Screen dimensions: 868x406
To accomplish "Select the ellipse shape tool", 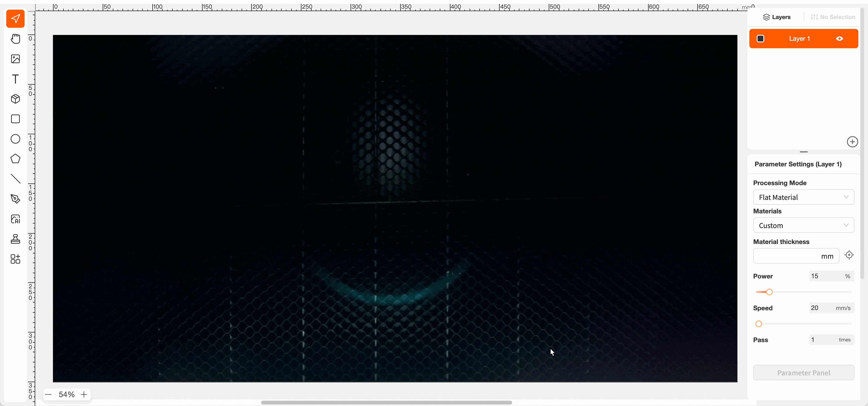I will (x=15, y=139).
